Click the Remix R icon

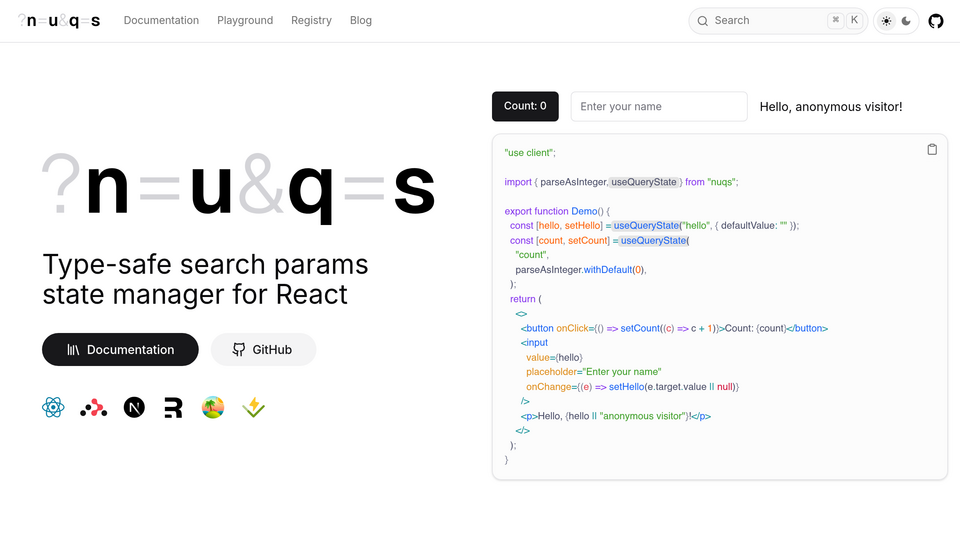pos(173,408)
